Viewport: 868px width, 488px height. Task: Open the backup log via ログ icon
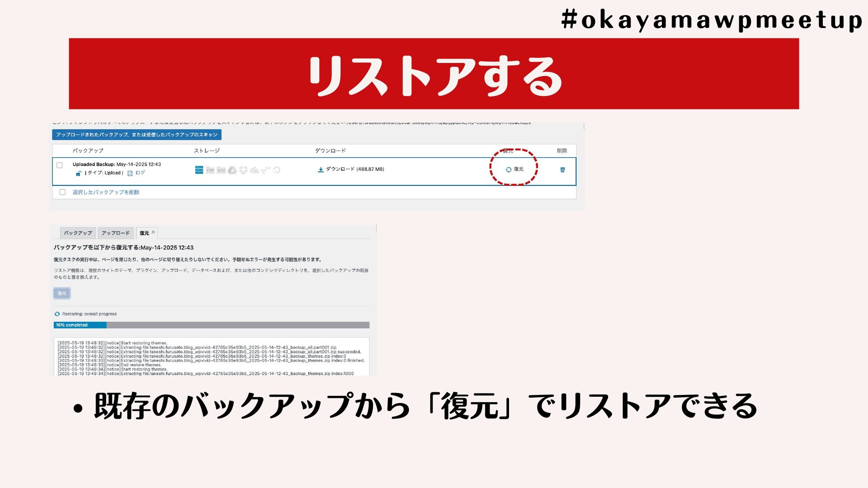point(130,173)
